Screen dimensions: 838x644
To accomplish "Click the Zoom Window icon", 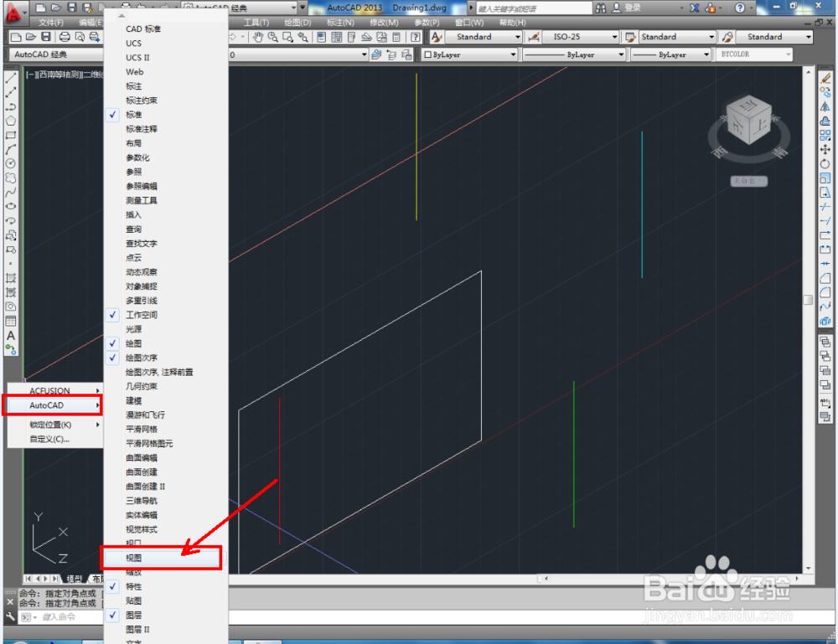I will pyautogui.click(x=287, y=37).
